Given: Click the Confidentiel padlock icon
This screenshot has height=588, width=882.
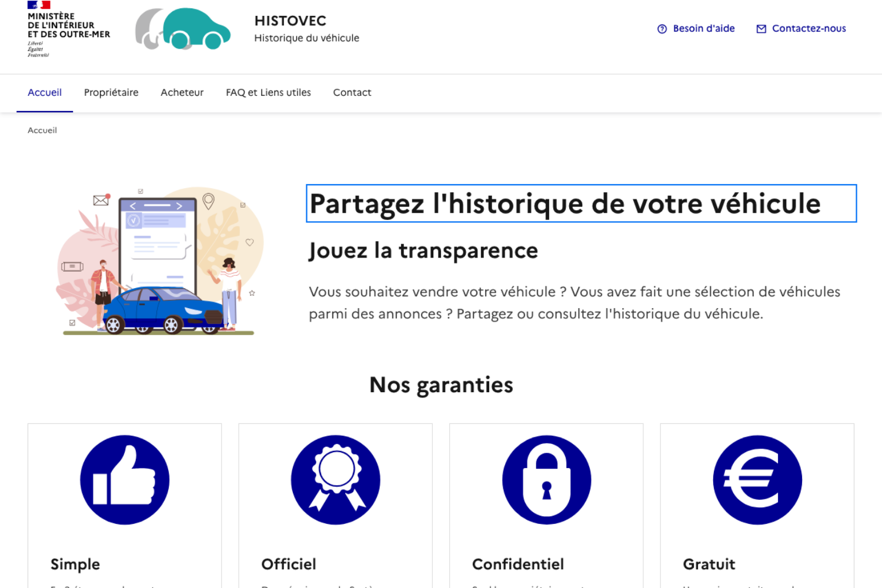Looking at the screenshot, I should coord(547,480).
